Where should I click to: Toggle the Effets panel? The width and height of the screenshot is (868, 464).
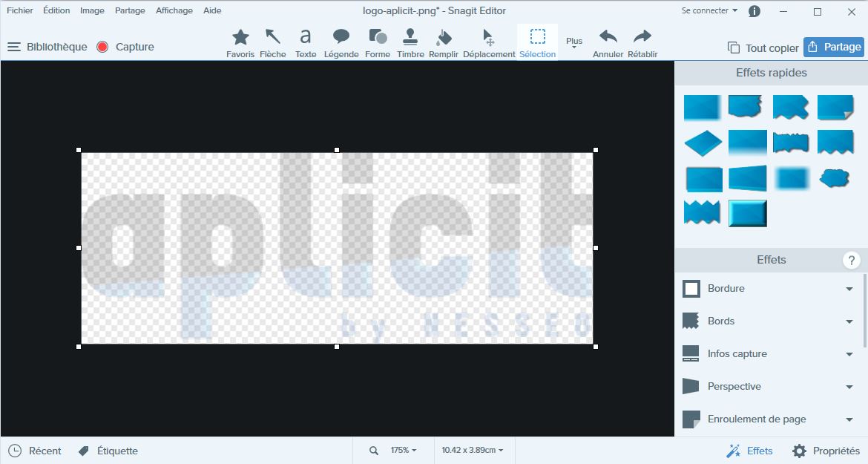click(749, 451)
